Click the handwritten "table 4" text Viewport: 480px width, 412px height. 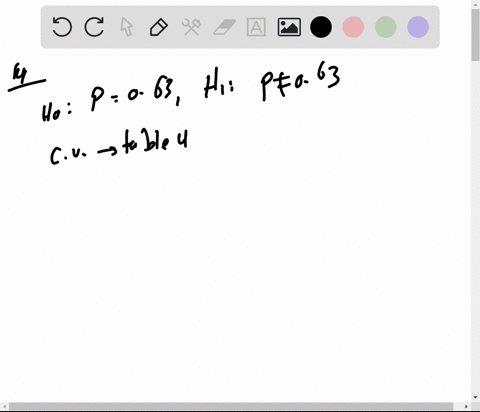(x=155, y=141)
